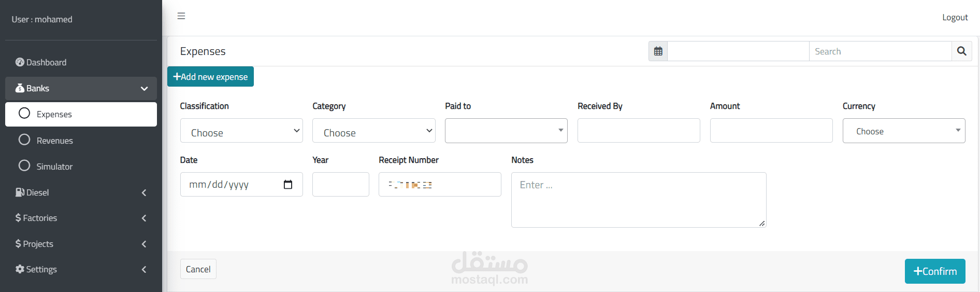Screen dimensions: 980x292
Task: Click the Settings gear icon
Action: click(x=20, y=269)
